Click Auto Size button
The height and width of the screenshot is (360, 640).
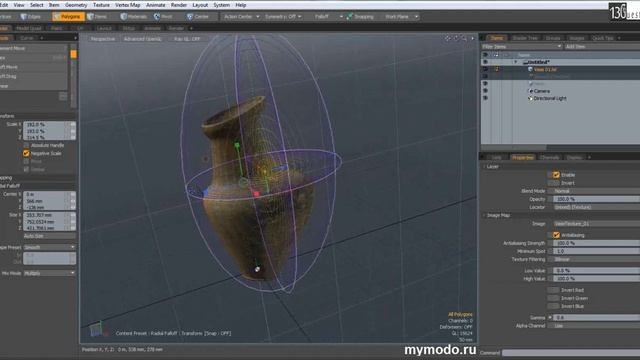(x=49, y=236)
